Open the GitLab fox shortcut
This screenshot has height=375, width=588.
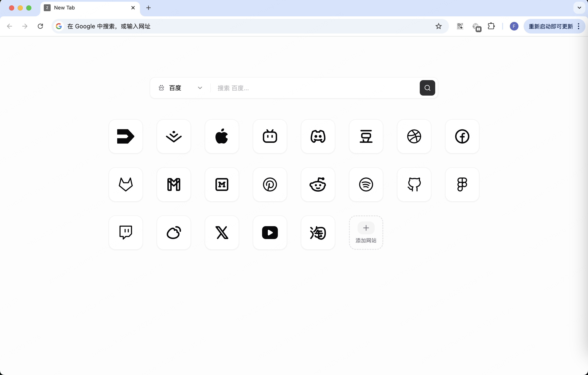[x=126, y=184]
